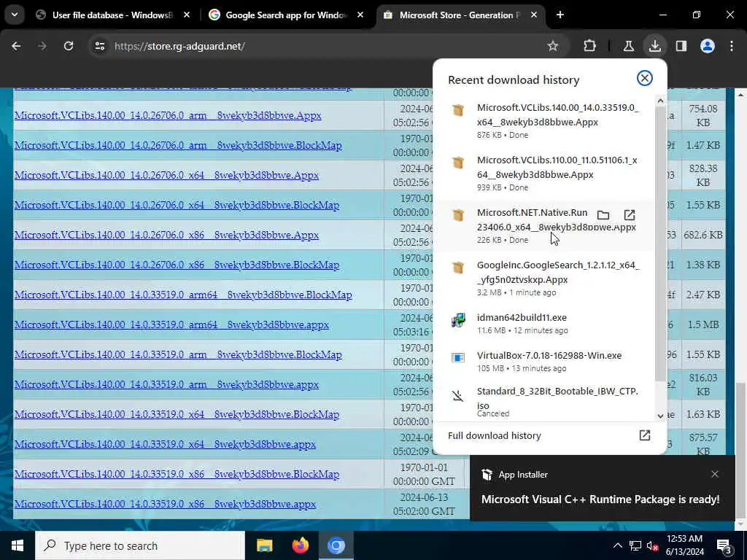Bookmark this page with star icon
The image size is (747, 560).
coord(553,46)
